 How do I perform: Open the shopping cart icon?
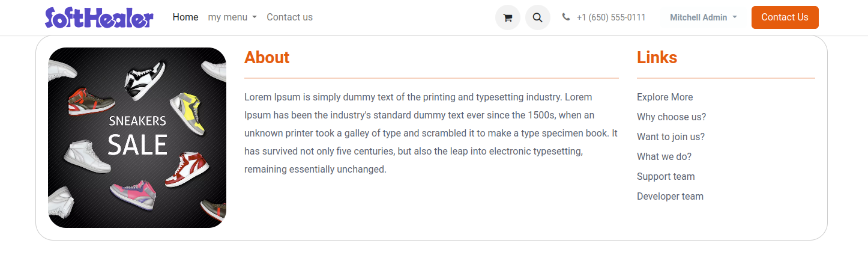(x=508, y=17)
